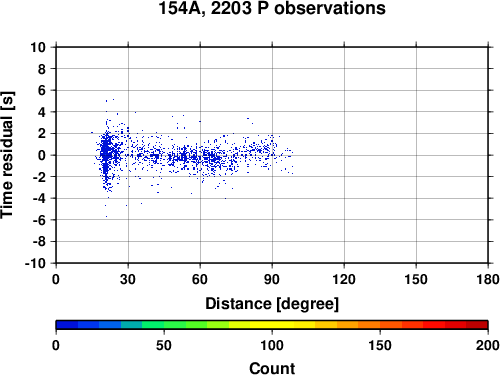This screenshot has width=500, height=375.
Task: Click the dark red end of colorbar
Action: tap(477, 325)
